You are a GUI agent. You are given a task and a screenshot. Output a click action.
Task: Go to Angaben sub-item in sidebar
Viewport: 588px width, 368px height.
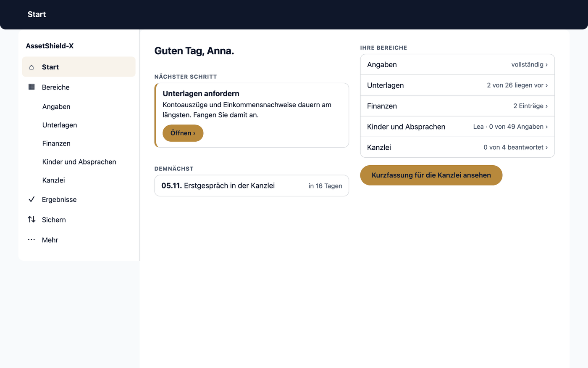[79, 107]
